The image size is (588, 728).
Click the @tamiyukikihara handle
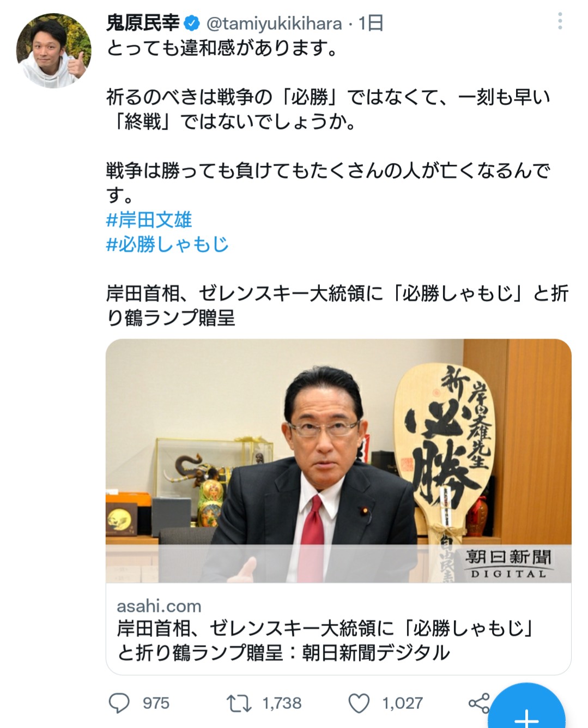(x=274, y=23)
